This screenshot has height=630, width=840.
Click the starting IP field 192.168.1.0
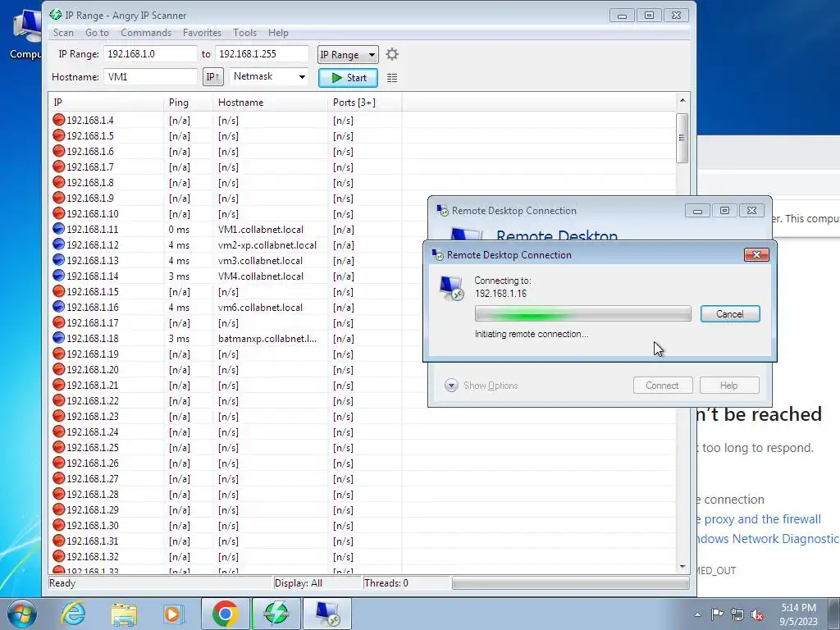[151, 54]
